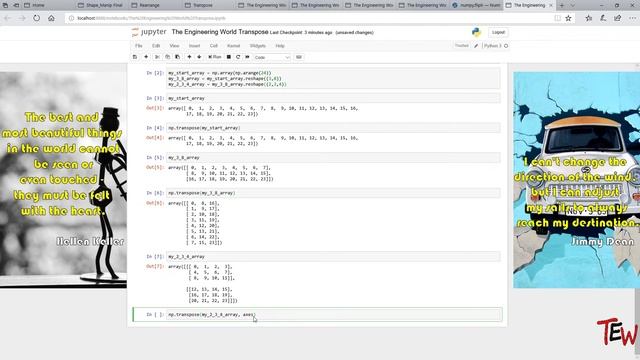Viewport: 640px width, 360px height.
Task: Click the set tabs aside icon
Action: click(16, 5)
